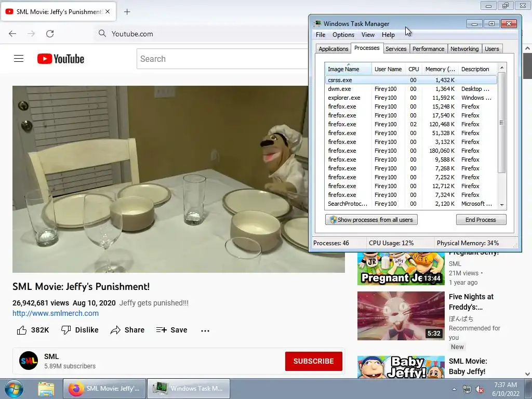Select the firefox.exe row using 120,468 K
This screenshot has width=532, height=399.
point(411,124)
